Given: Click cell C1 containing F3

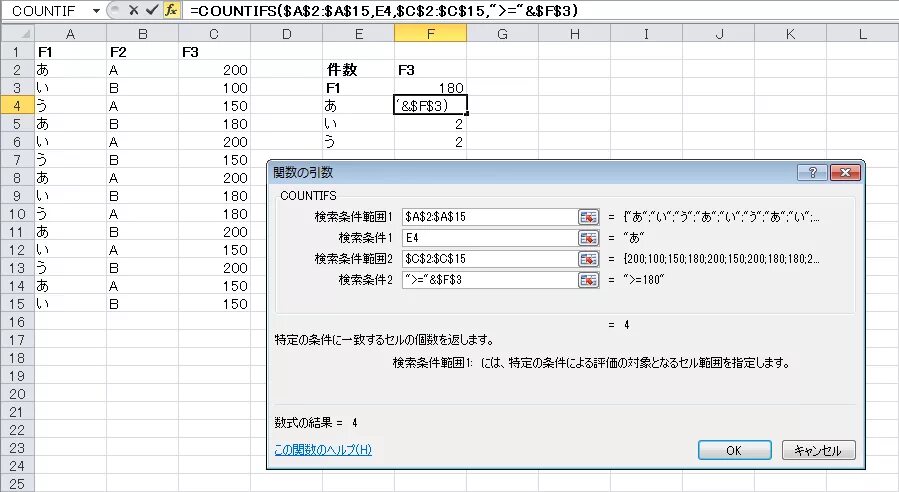Looking at the screenshot, I should click(214, 52).
